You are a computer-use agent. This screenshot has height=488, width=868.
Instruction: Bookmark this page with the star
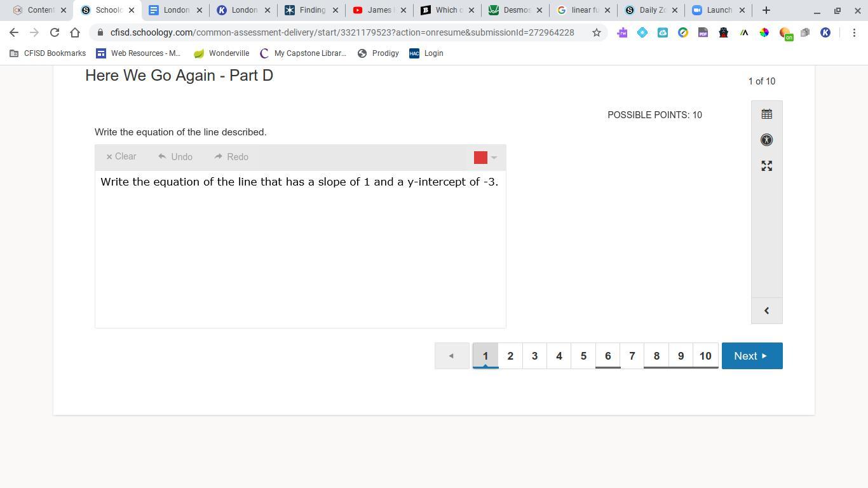(597, 32)
